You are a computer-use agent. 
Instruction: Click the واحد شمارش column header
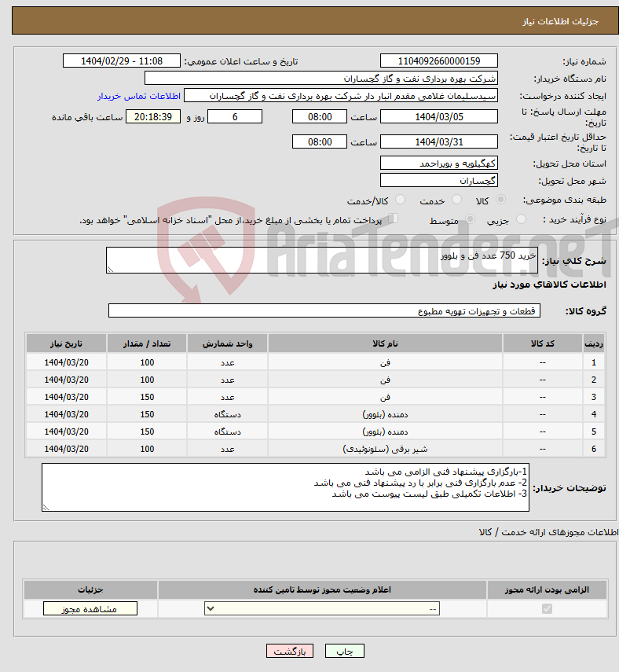click(228, 343)
